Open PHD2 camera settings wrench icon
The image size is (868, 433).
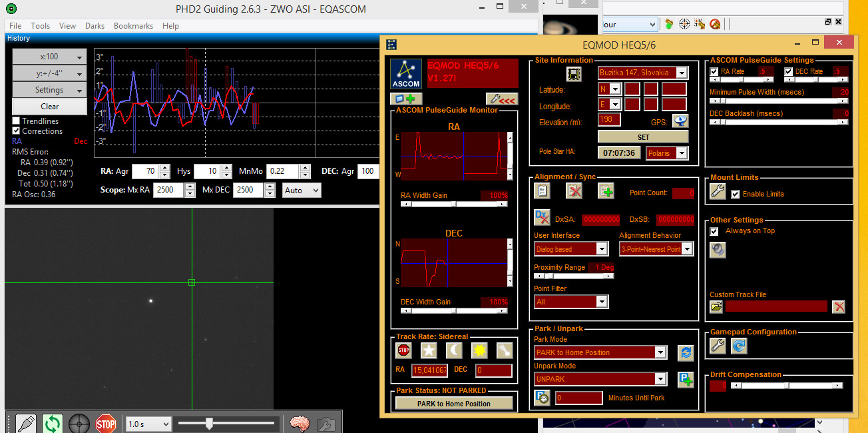click(325, 424)
